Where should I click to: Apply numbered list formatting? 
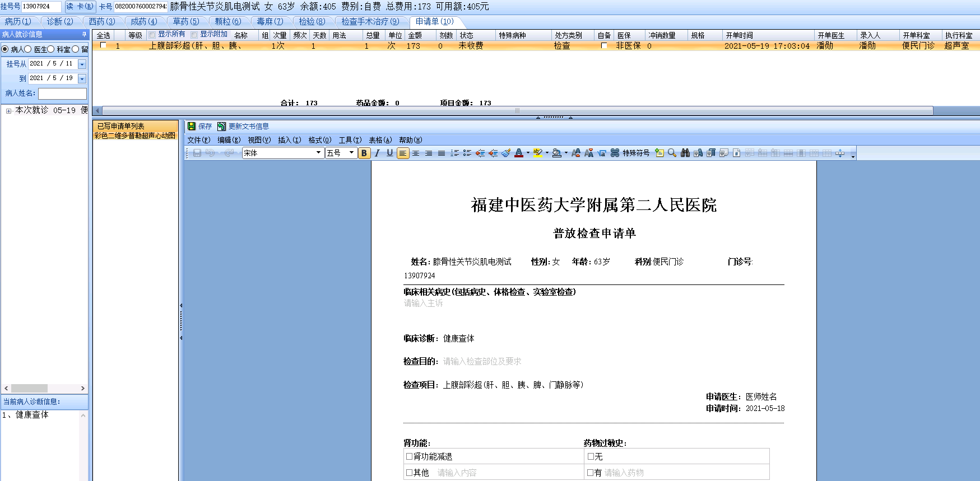454,153
